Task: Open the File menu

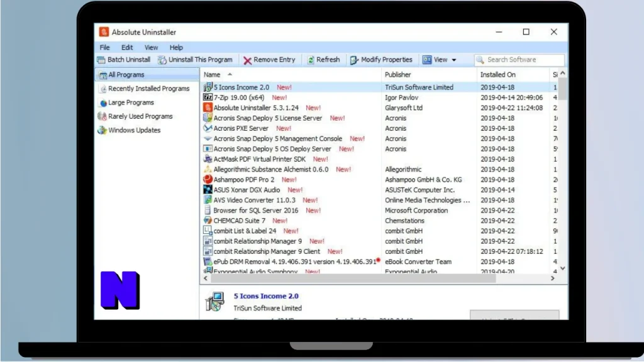Action: [105, 48]
